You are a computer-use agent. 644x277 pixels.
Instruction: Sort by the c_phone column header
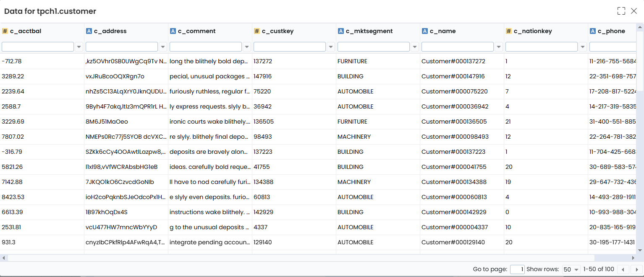tap(611, 31)
